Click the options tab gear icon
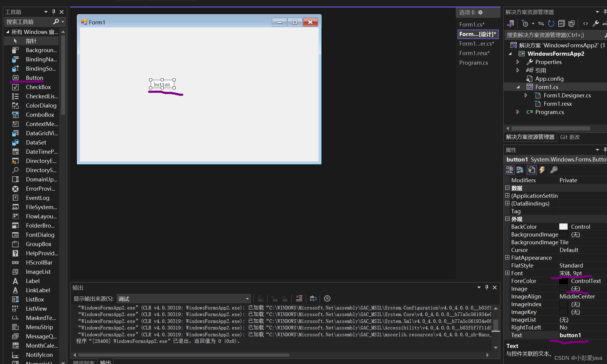Image resolution: width=607 pixels, height=364 pixels. point(480,13)
